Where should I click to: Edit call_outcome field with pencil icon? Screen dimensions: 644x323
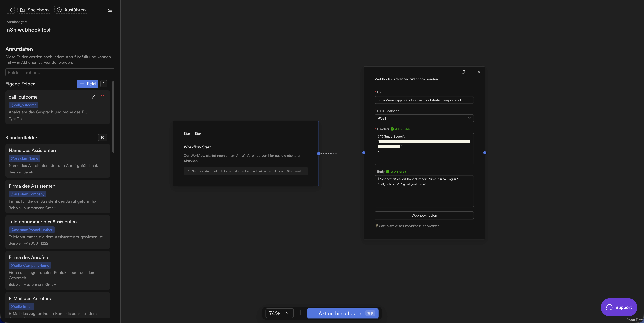point(94,97)
